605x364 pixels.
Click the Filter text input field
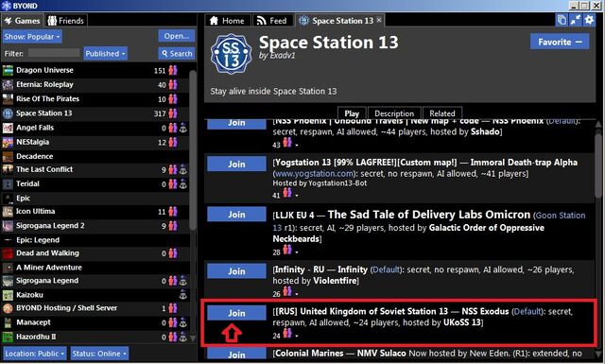(x=54, y=53)
